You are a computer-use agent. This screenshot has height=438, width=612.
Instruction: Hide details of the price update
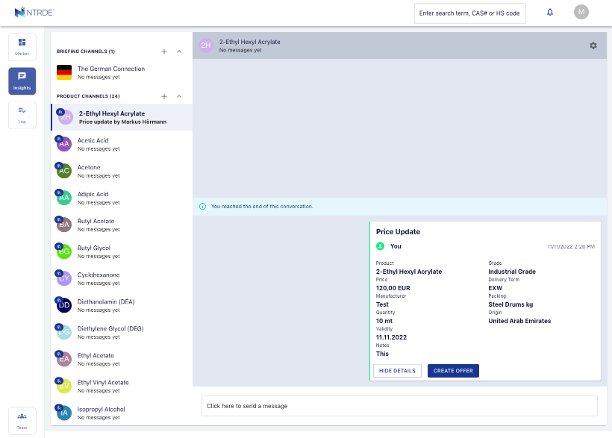coord(397,370)
